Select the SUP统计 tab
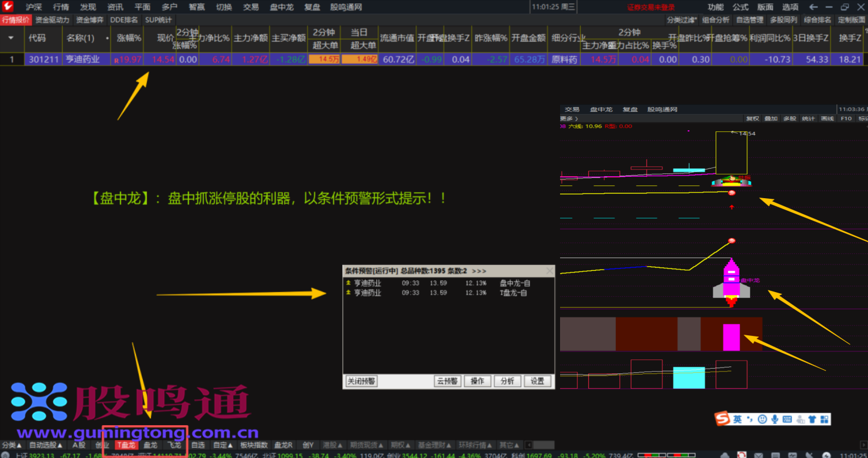The image size is (868, 458). [158, 20]
